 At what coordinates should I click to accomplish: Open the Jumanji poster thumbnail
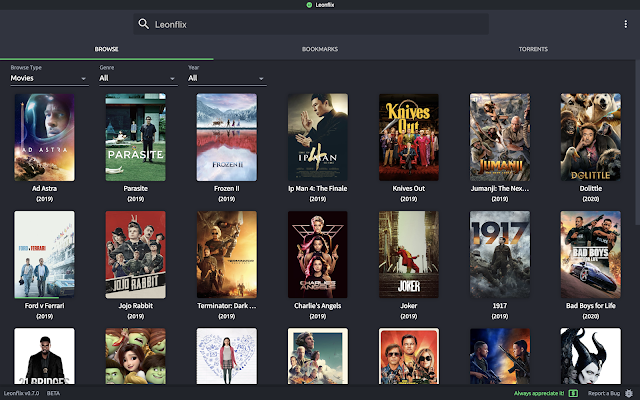coord(500,137)
